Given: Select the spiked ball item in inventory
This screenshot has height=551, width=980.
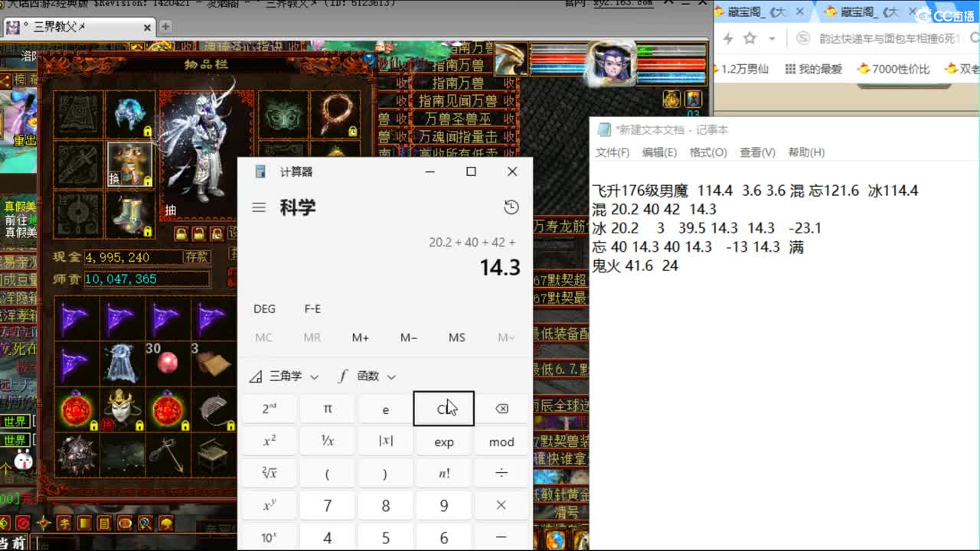Looking at the screenshot, I should coord(76,455).
